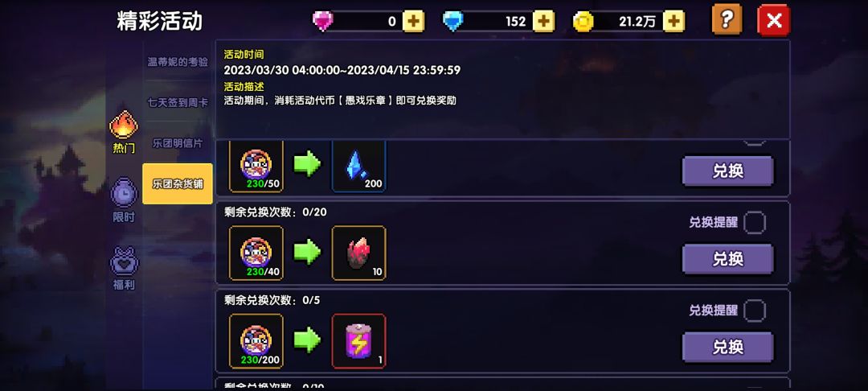Image resolution: width=868 pixels, height=391 pixels.
Task: Enable 兑换提醒 for red crystal exchange
Action: 755,223
